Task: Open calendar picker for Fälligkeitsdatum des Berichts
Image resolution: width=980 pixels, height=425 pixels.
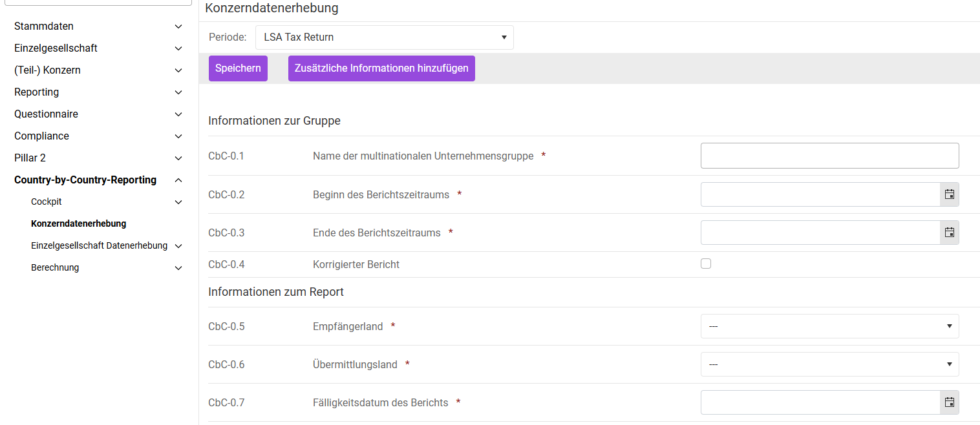Action: point(949,402)
